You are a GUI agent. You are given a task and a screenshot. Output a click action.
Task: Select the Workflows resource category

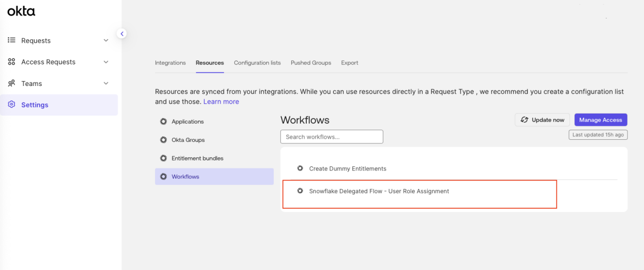click(x=214, y=176)
